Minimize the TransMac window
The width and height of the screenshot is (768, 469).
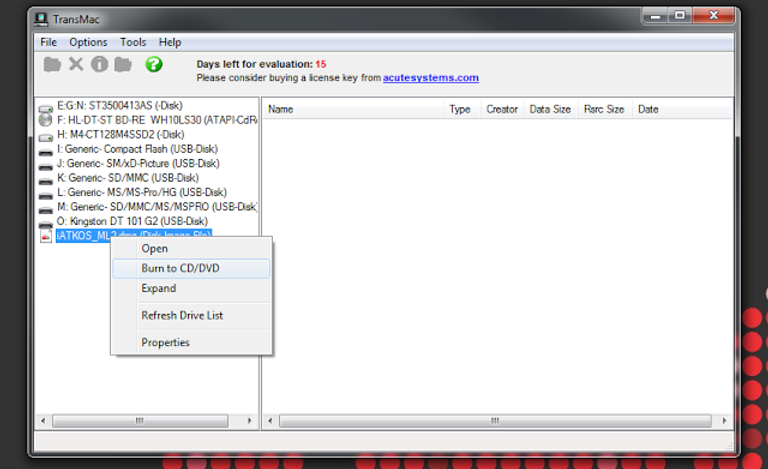655,16
